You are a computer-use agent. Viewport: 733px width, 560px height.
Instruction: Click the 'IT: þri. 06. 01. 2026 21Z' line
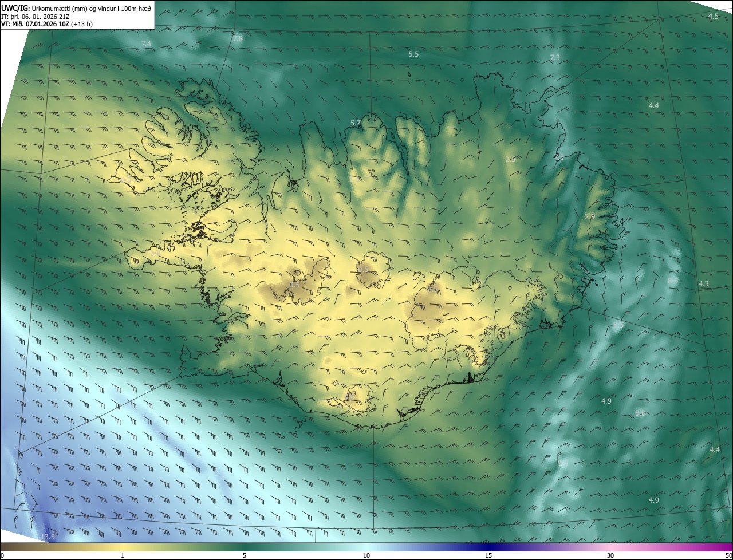pos(36,16)
